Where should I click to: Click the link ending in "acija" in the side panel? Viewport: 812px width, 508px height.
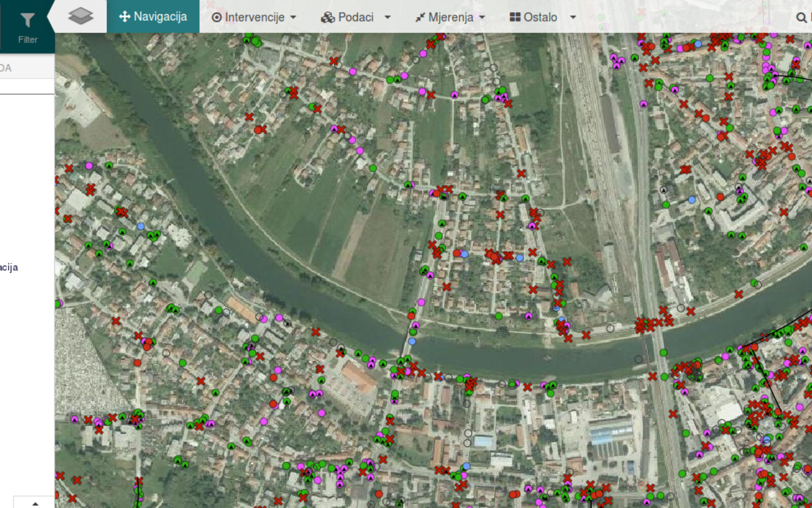point(9,267)
